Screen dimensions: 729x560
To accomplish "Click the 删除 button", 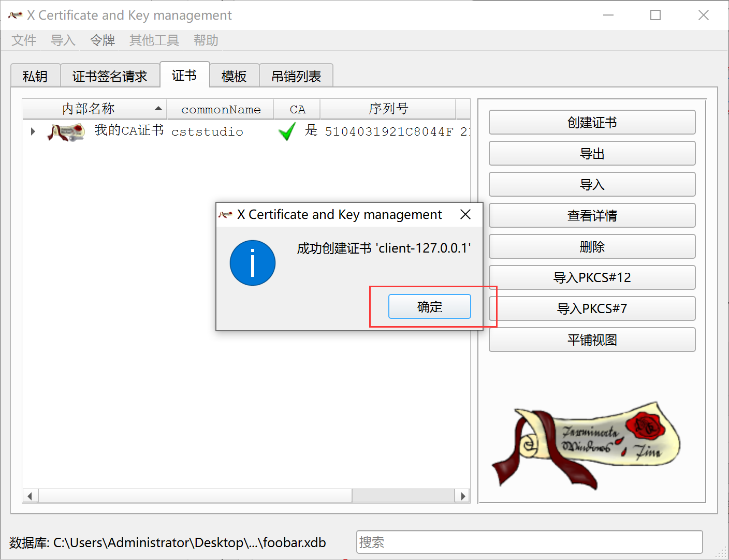I will [x=592, y=246].
